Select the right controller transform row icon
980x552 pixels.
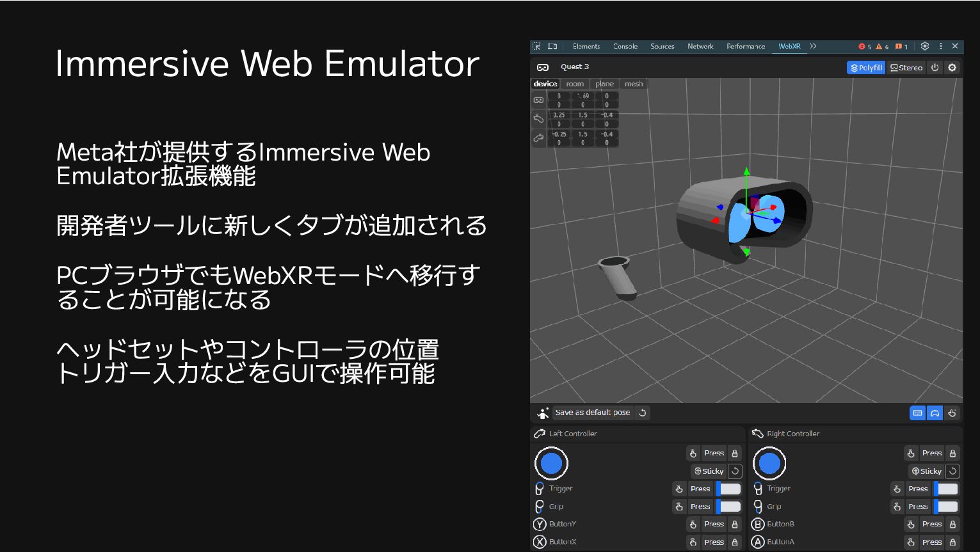(x=538, y=118)
